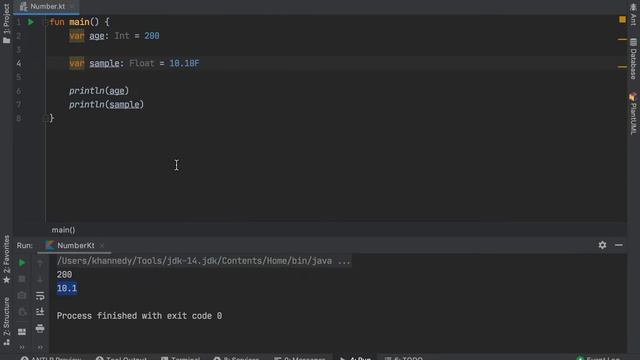
Task: Toggle Scroll to End in Run console
Action: pos(40,312)
